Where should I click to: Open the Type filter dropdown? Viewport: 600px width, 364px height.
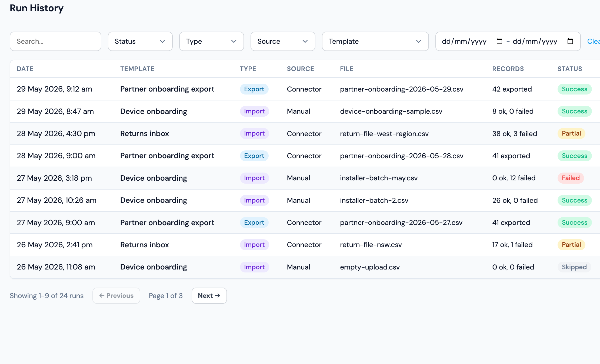coord(211,41)
